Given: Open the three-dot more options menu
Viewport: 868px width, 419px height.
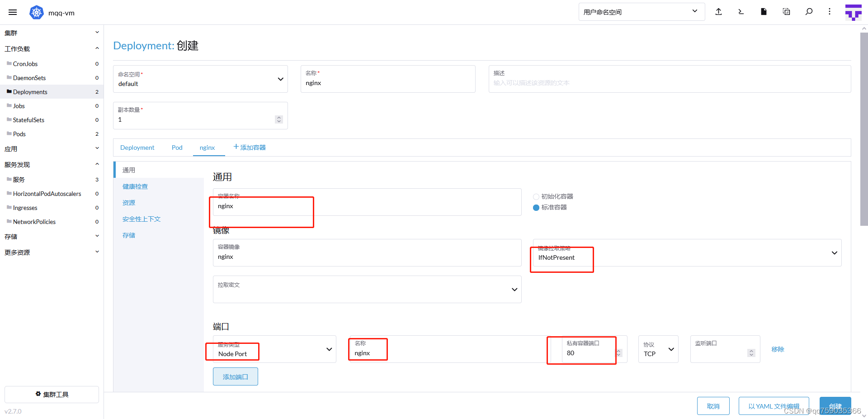Looking at the screenshot, I should tap(830, 12).
